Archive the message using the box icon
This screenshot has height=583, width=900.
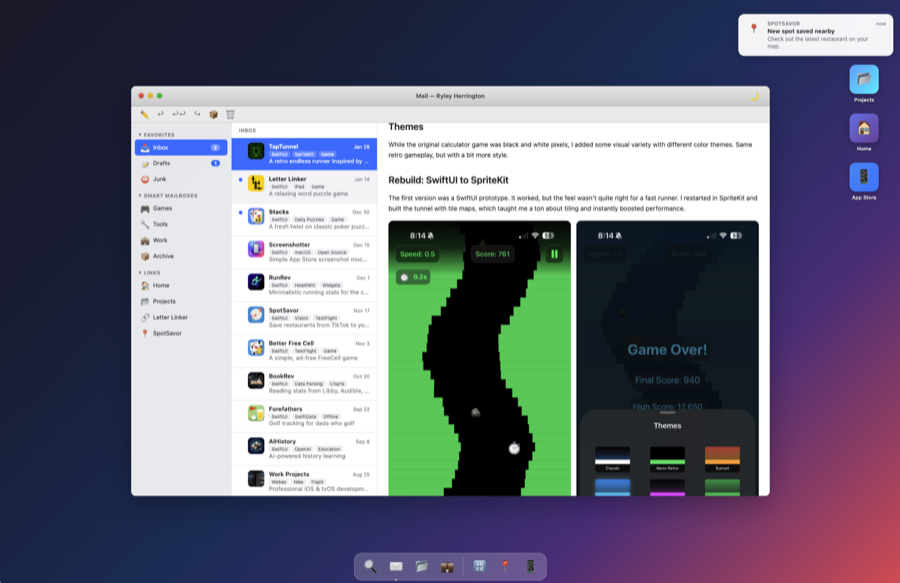(213, 114)
